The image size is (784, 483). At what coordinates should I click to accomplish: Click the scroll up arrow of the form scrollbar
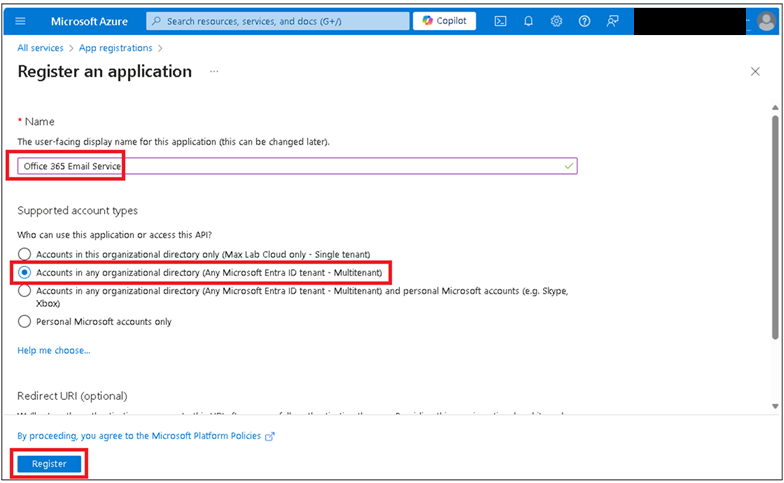tap(775, 108)
